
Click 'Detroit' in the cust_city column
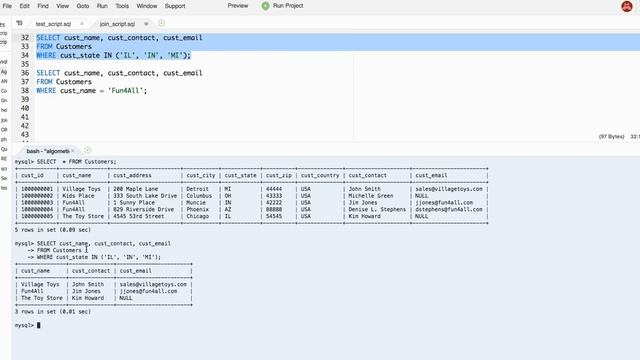[x=198, y=189]
